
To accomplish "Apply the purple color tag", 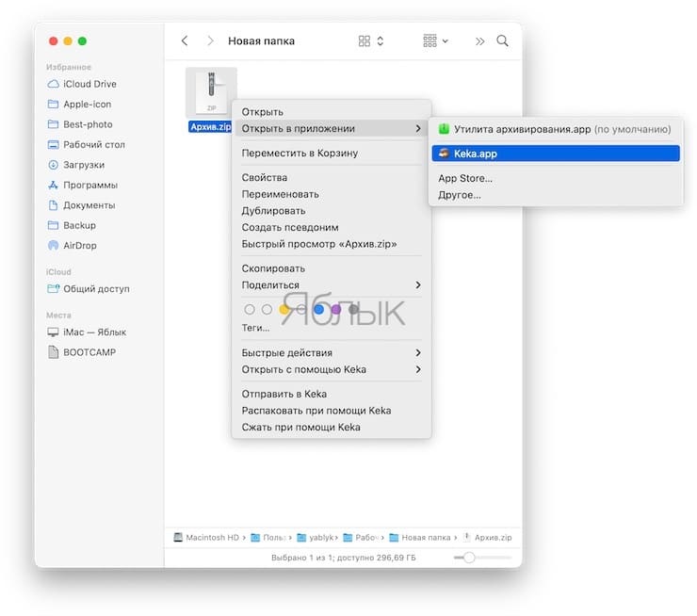I will coord(336,309).
